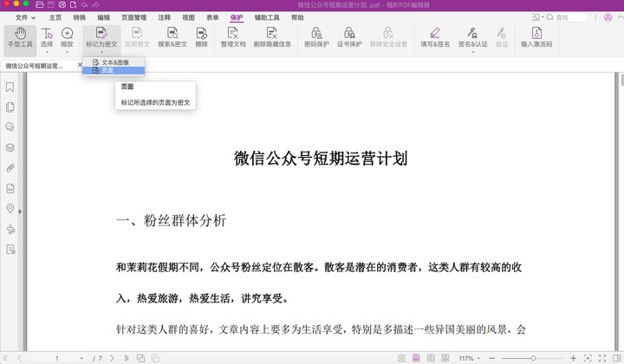The width and height of the screenshot is (624, 364).
Task: Click the 签名&认证 sign and certify icon
Action: pyautogui.click(x=472, y=33)
